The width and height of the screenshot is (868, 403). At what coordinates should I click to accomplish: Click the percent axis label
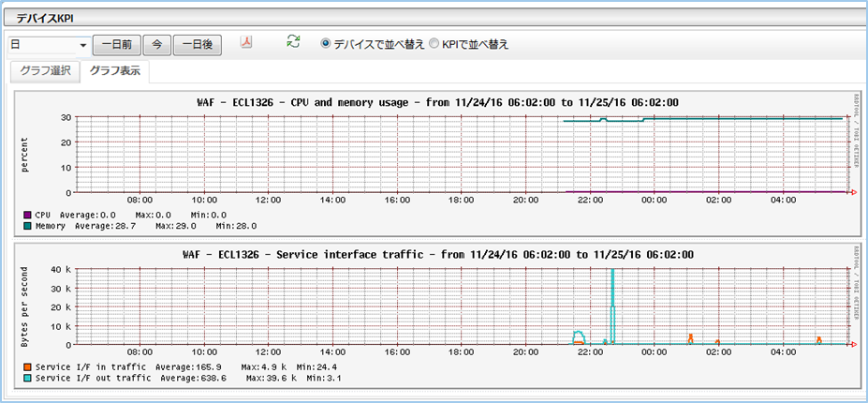coord(25,155)
